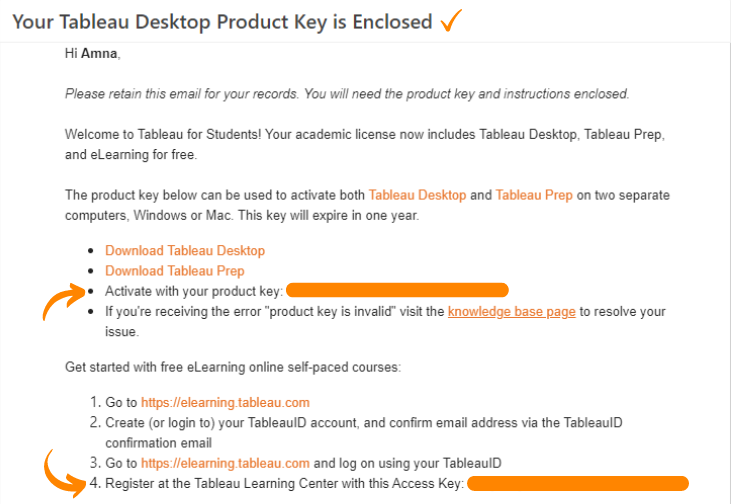The image size is (731, 504).
Task: Open the elearning.tableau.com link in step 1
Action: click(225, 402)
